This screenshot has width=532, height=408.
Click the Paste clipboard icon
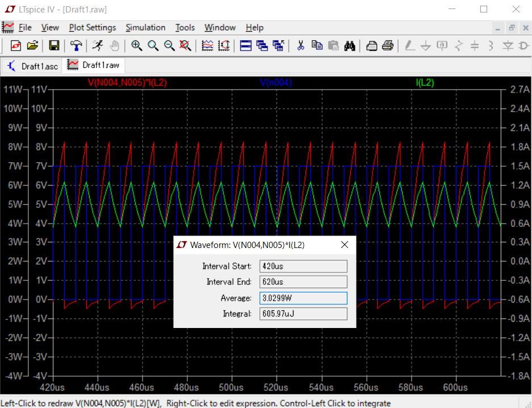pos(333,45)
